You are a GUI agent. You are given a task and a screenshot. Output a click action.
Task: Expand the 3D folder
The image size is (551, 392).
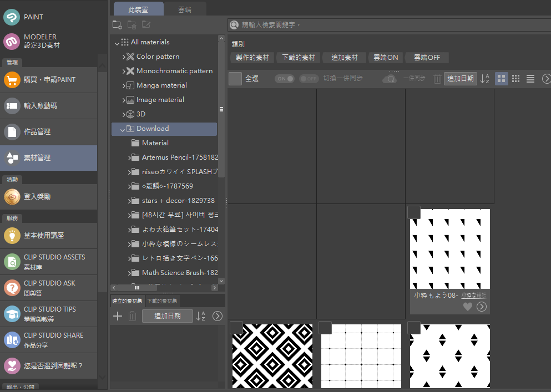[x=124, y=115]
